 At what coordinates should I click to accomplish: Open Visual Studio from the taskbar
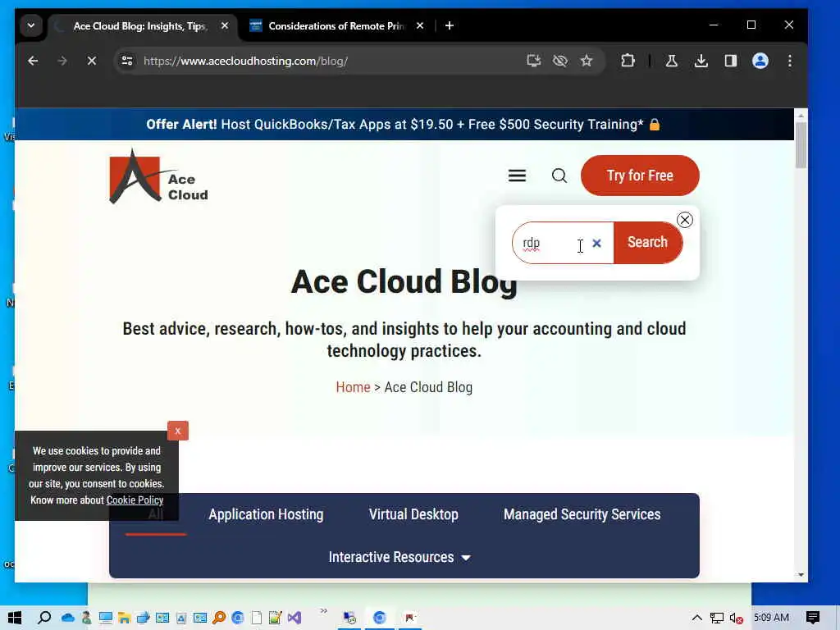[294, 618]
